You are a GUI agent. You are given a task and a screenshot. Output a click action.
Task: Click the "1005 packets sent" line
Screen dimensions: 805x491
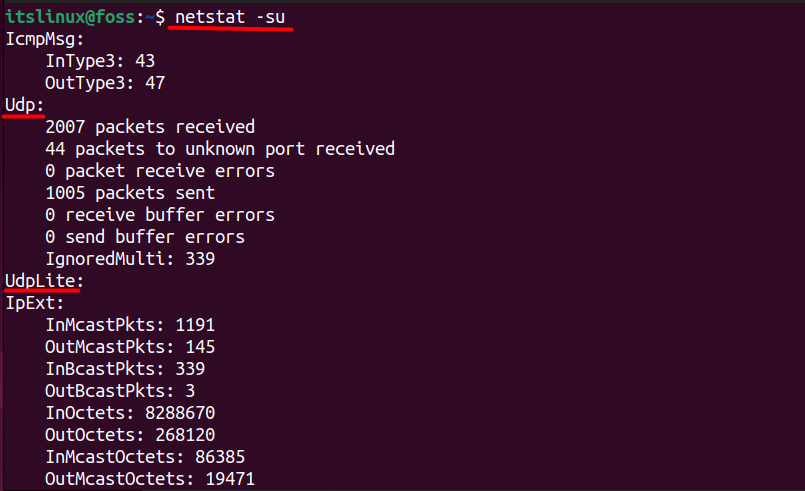pos(130,193)
